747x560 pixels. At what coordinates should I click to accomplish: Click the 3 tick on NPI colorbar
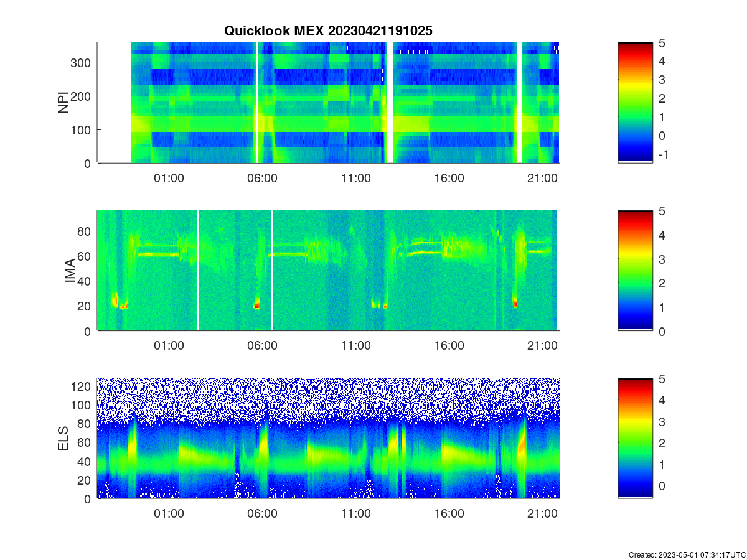662,80
